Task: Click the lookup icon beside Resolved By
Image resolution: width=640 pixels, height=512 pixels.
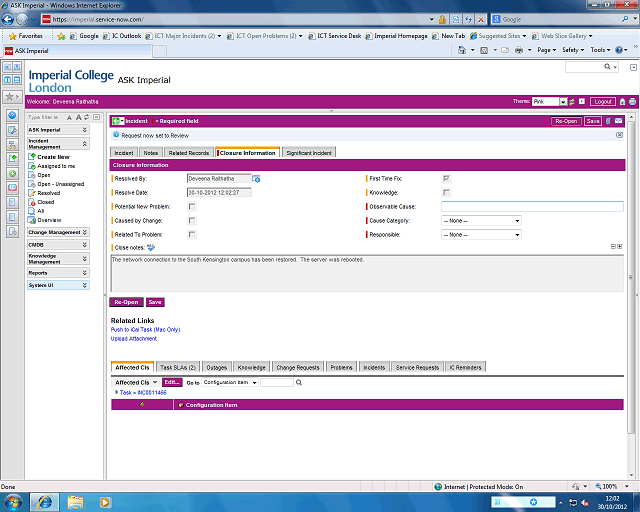Action: [256, 179]
